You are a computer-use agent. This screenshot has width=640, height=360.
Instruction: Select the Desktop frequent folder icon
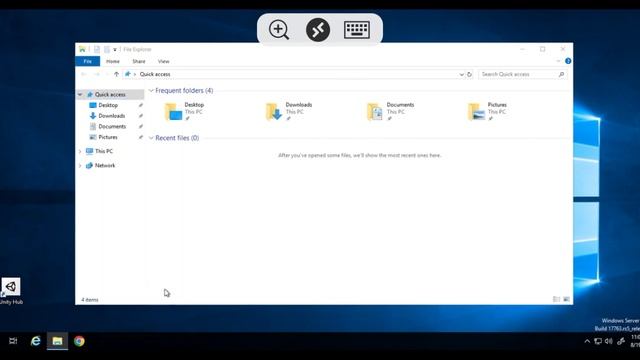(x=173, y=111)
